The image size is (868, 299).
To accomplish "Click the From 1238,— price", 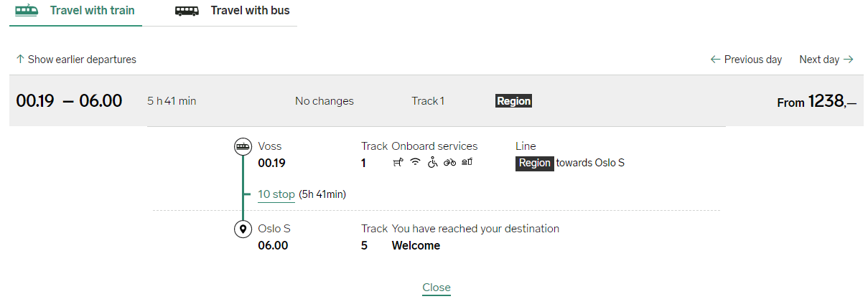I will click(x=816, y=102).
